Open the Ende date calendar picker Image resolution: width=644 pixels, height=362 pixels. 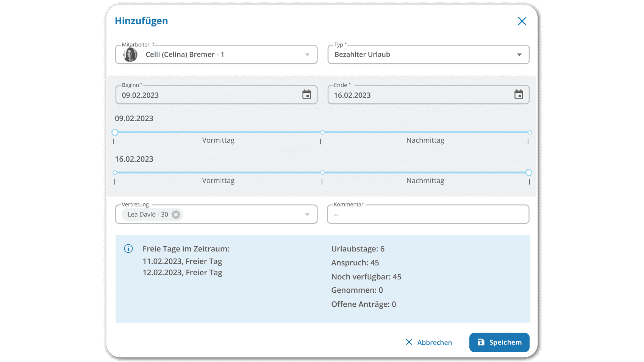click(x=518, y=95)
